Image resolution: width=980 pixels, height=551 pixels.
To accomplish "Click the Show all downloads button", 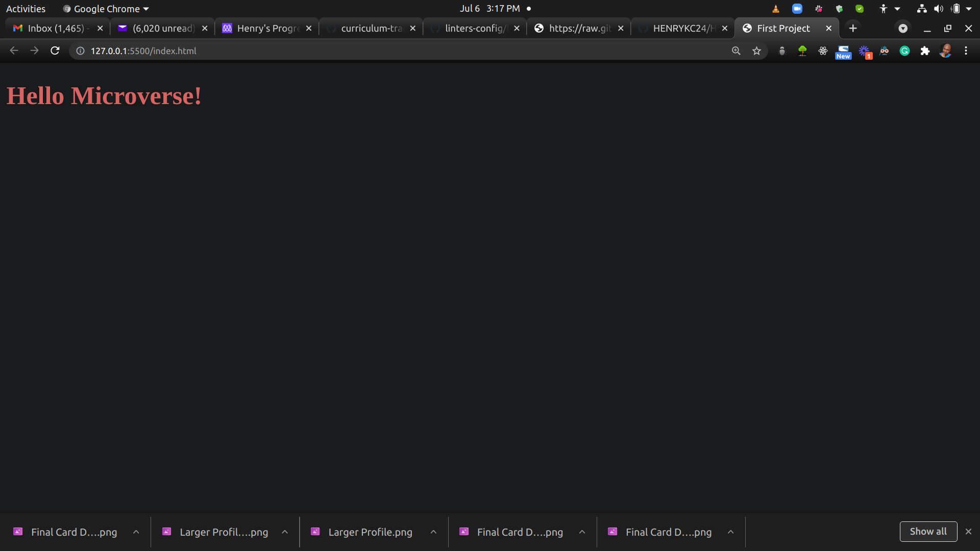I will coord(928,531).
